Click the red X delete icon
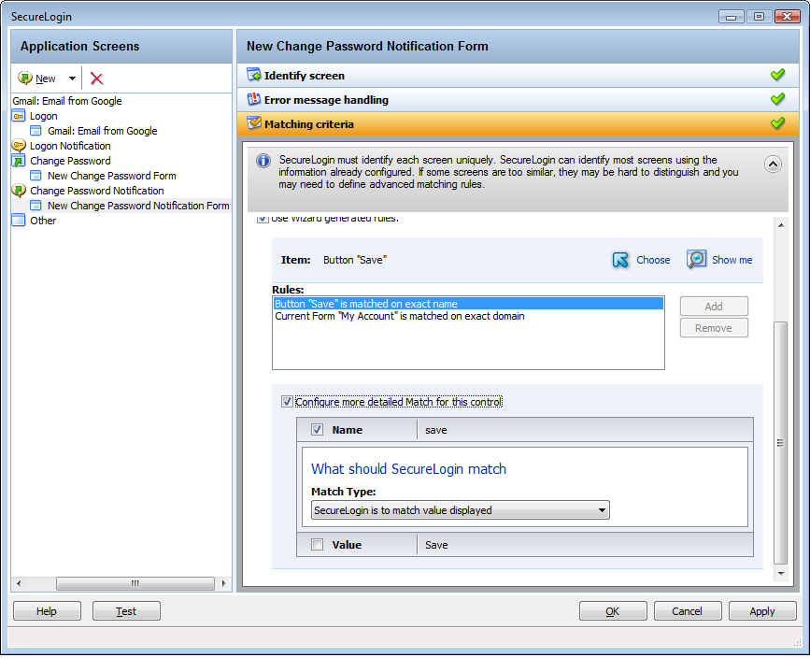The width and height of the screenshot is (810, 672). pos(96,79)
